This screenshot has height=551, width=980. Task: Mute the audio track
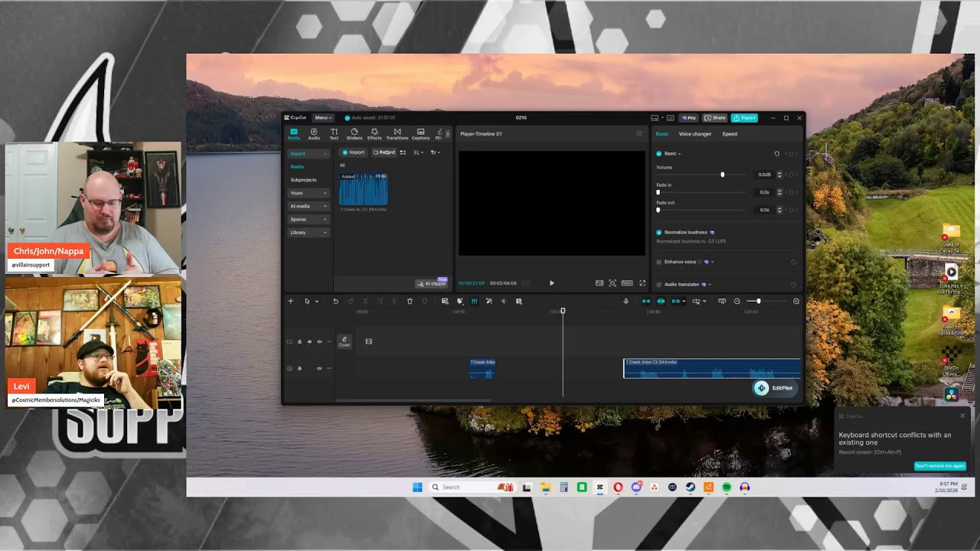coord(319,369)
